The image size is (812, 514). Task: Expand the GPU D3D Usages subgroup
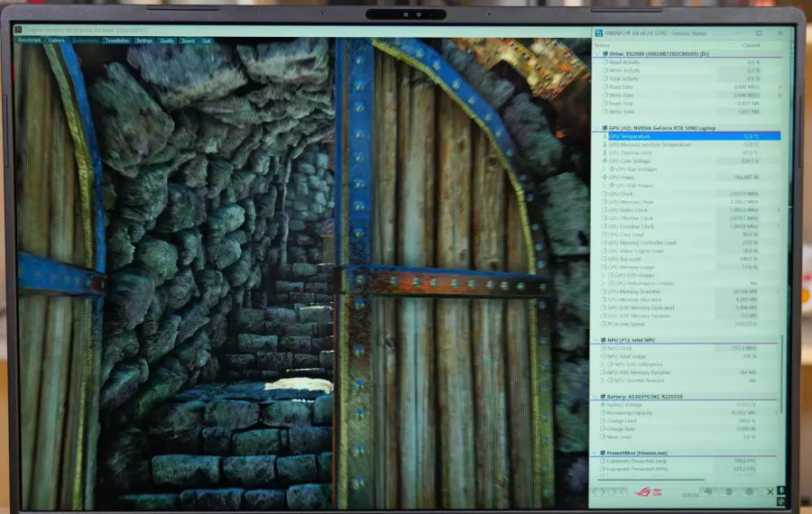tap(604, 275)
